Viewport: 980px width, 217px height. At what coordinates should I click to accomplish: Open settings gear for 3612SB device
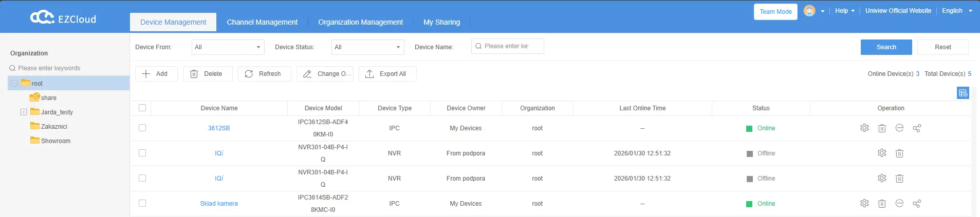864,128
